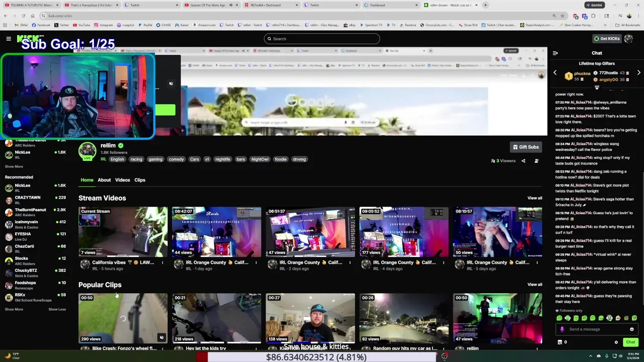This screenshot has height=362, width=644.
Task: Open the 08:42:07 stream video thumbnail
Action: (216, 232)
